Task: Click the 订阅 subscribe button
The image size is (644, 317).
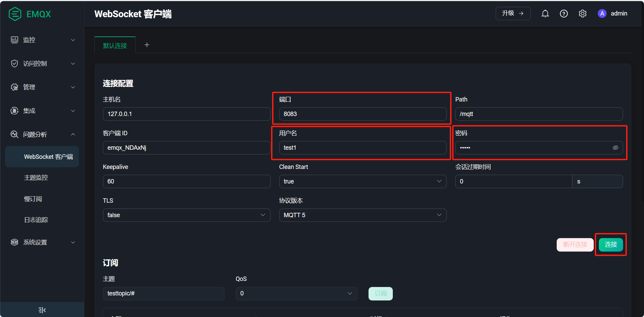Action: [x=380, y=293]
